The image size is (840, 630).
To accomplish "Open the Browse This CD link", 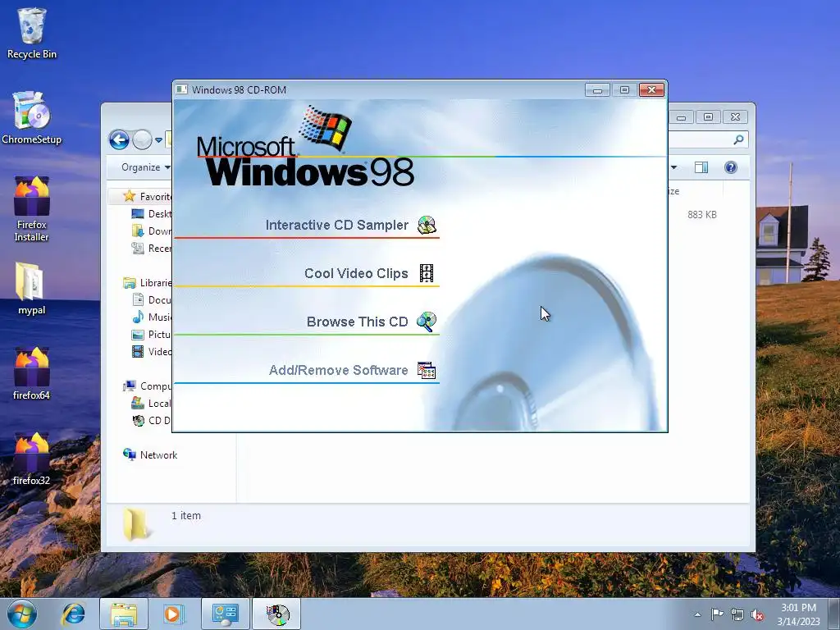I will [357, 322].
